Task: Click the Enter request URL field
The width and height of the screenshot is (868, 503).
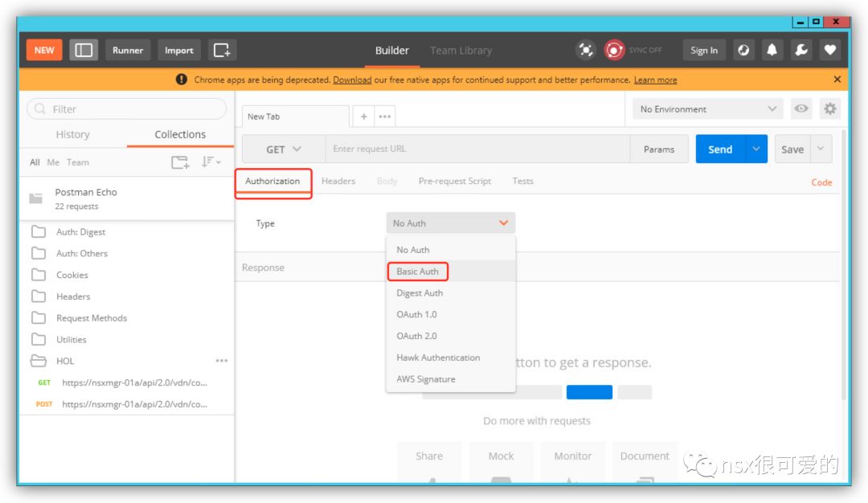Action: tap(477, 149)
